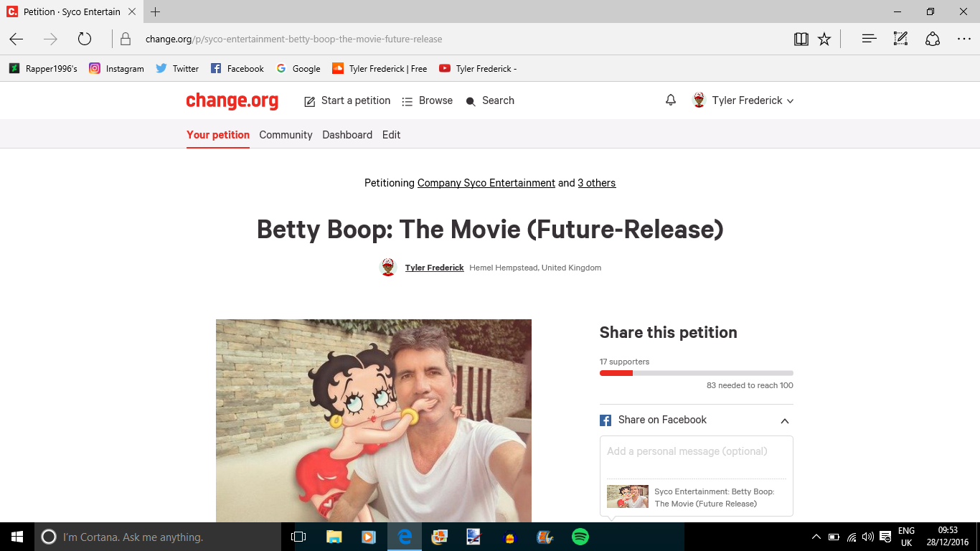Open the Hub three-lines icon
The width and height of the screenshot is (980, 551).
coord(870,39)
